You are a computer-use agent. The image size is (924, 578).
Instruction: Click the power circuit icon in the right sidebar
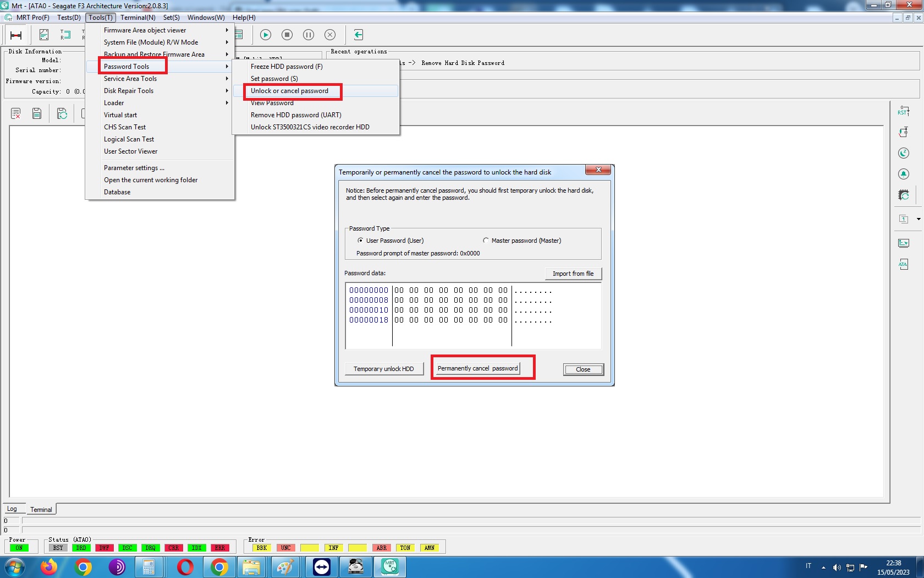(x=903, y=132)
